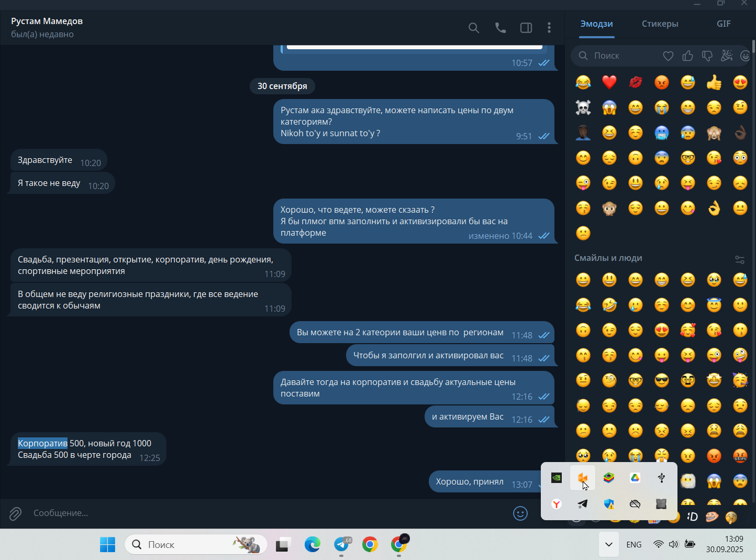This screenshot has height=560, width=756.
Task: Open Windows Security shield with warning
Action: (x=609, y=504)
